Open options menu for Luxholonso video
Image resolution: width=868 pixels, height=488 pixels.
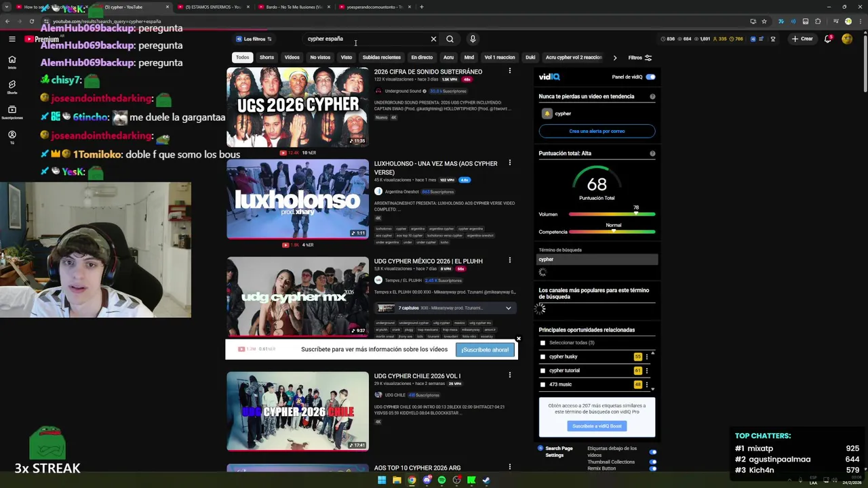coord(510,163)
